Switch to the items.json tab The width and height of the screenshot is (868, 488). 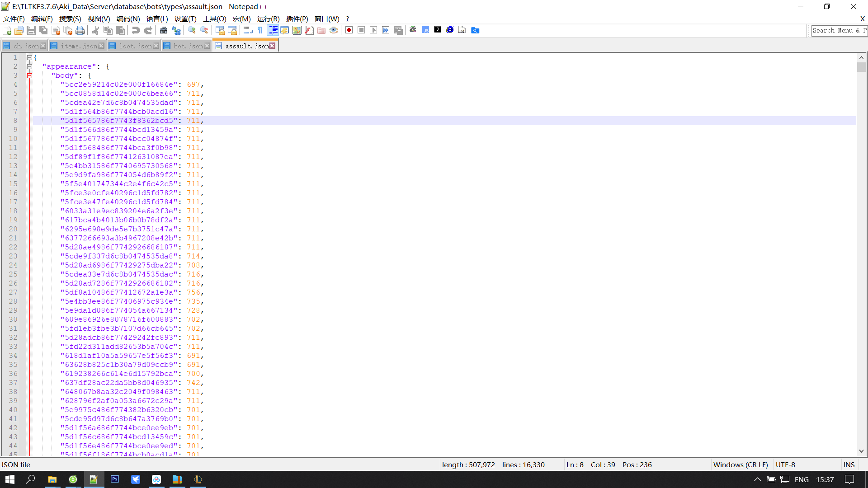click(x=78, y=46)
